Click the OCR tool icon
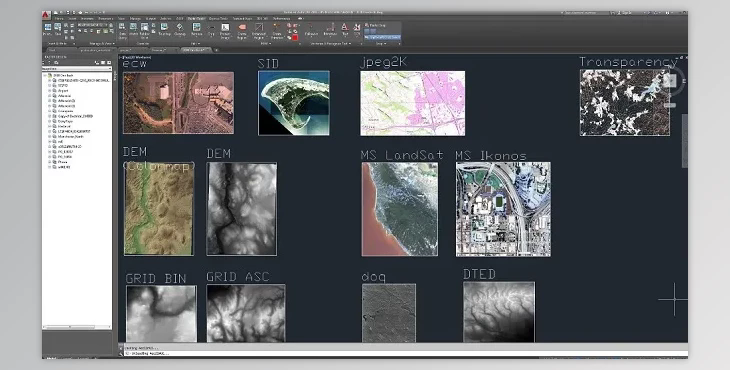Screen dimensions: 730x370 [x=357, y=29]
